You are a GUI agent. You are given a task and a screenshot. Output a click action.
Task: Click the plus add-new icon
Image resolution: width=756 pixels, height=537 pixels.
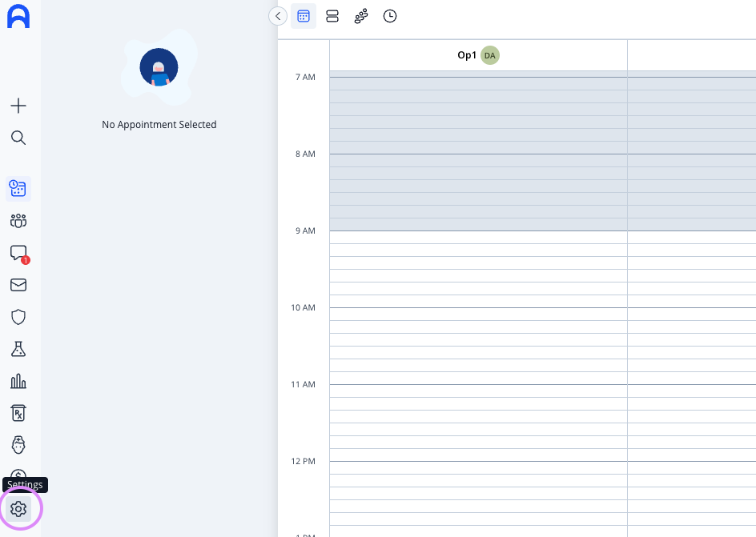tap(18, 106)
